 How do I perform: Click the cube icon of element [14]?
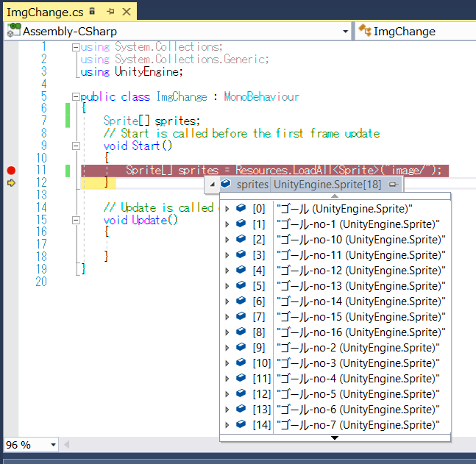241,424
